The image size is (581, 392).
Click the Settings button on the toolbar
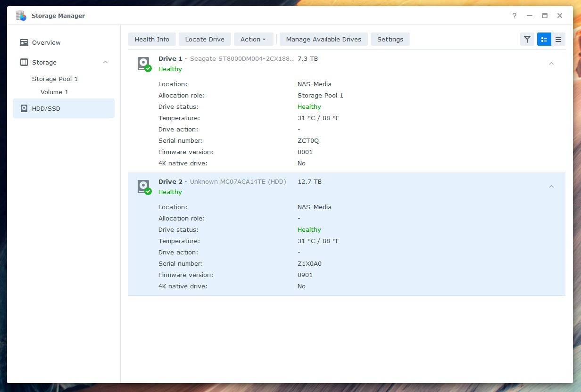390,39
